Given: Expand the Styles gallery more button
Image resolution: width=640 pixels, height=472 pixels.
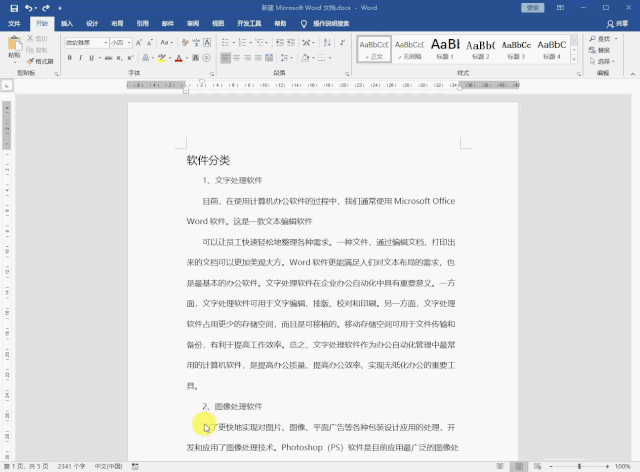Looking at the screenshot, I should [574, 59].
